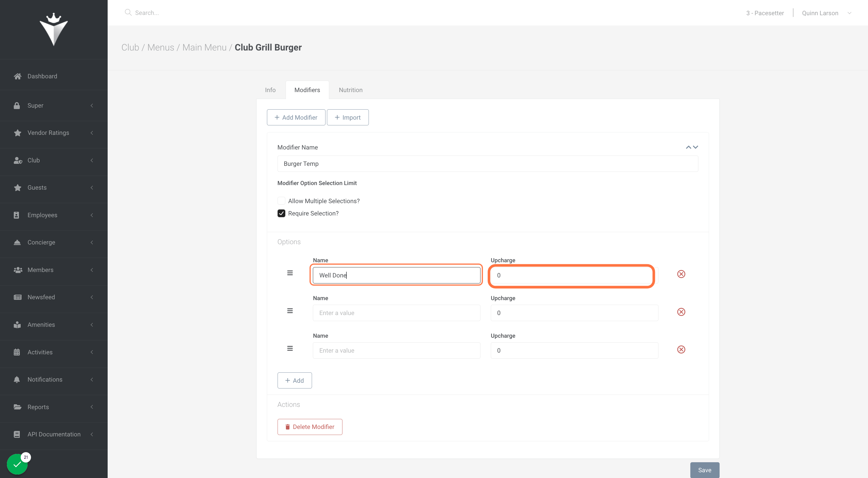868x478 pixels.
Task: Click the Upcharge field for Well Done
Action: pos(574,275)
